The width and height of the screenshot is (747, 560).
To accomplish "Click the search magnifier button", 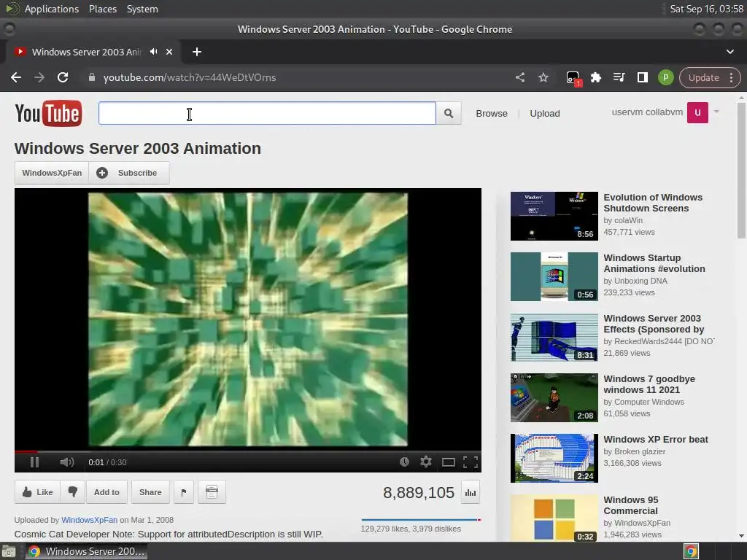I will click(x=449, y=113).
